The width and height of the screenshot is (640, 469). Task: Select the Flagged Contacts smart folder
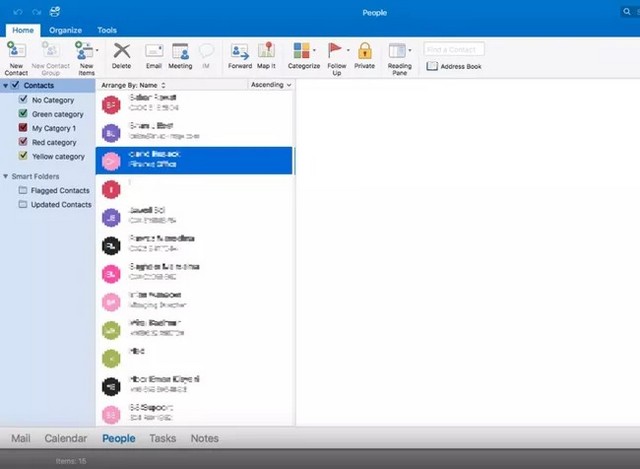pyautogui.click(x=60, y=190)
